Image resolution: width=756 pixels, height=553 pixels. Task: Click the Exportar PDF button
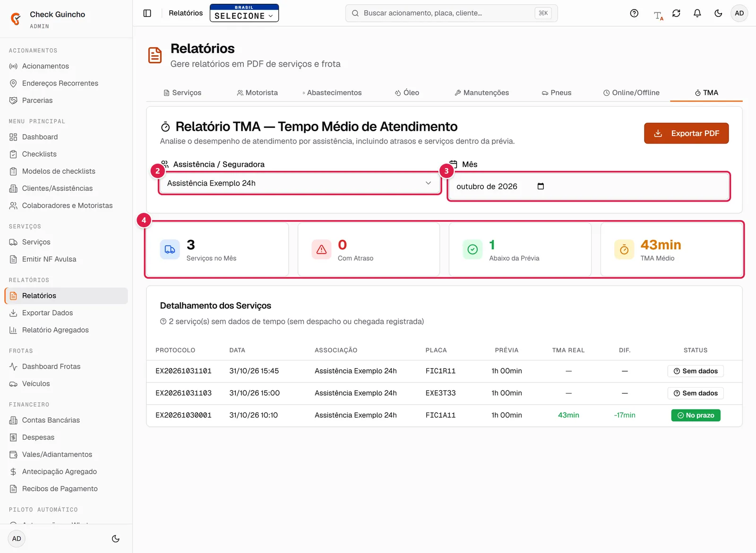[686, 134]
